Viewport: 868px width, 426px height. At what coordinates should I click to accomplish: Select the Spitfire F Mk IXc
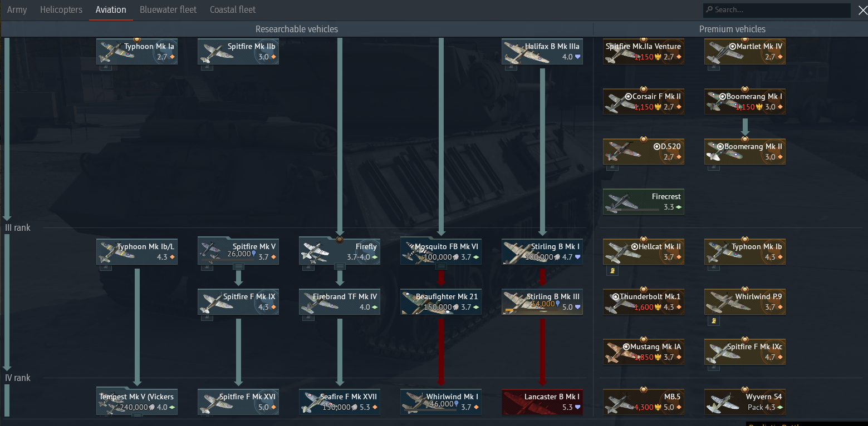click(745, 351)
